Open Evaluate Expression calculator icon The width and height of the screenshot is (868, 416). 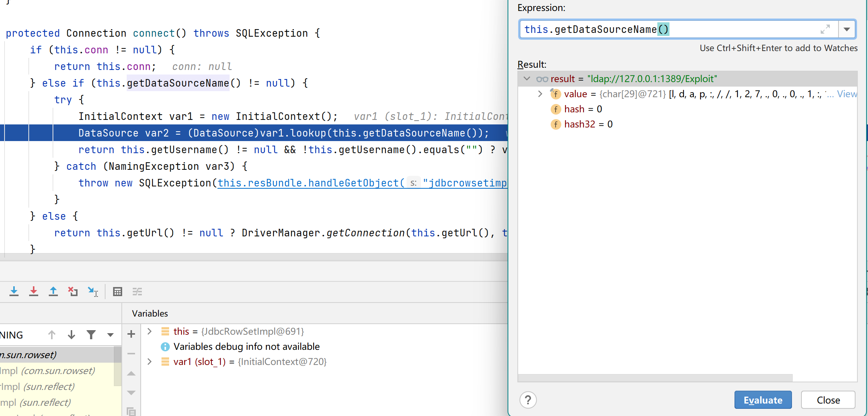pyautogui.click(x=118, y=292)
